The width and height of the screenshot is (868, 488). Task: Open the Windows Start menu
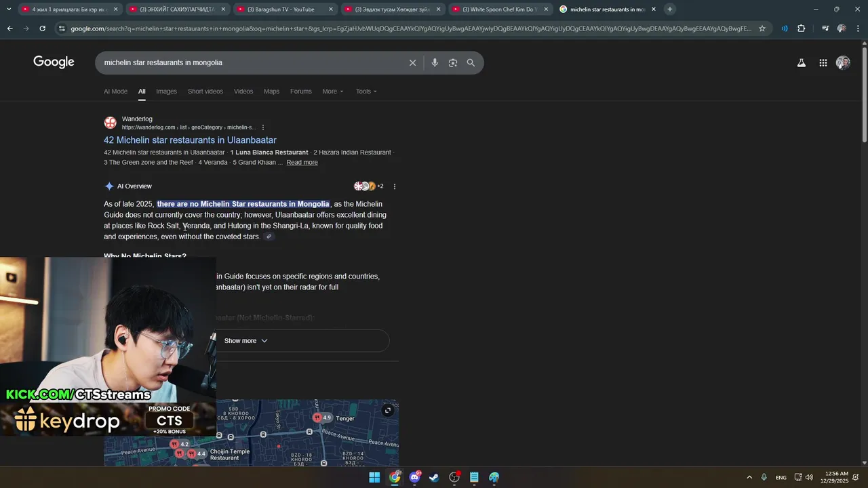coord(374,477)
